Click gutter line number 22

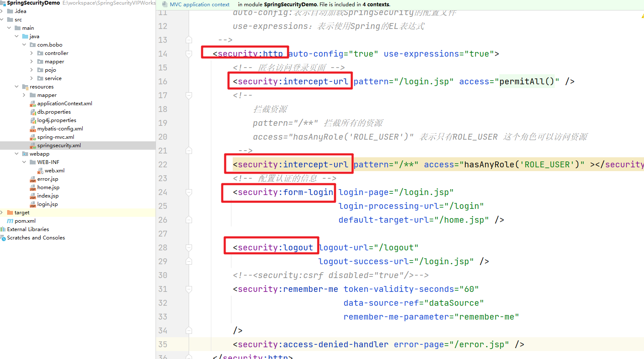click(163, 164)
